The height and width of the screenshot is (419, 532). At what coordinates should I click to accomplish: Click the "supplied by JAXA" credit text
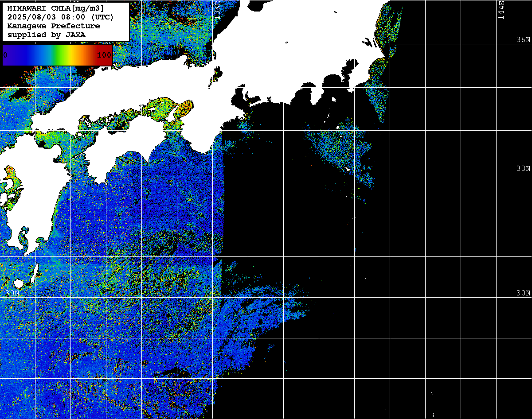click(x=47, y=35)
